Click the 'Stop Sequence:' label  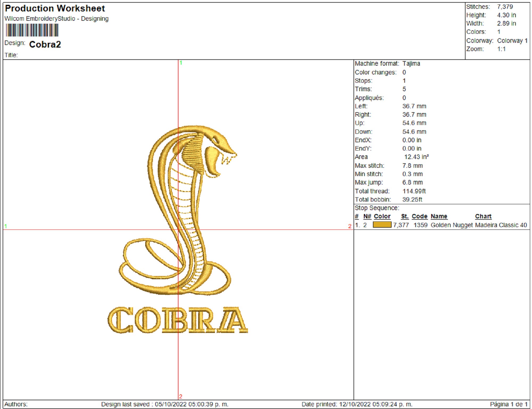[377, 208]
